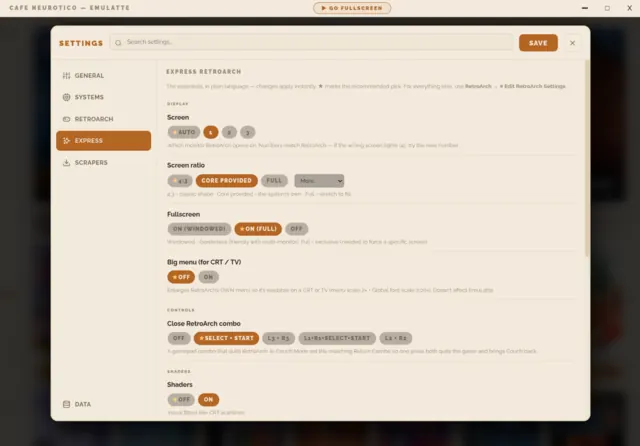The height and width of the screenshot is (446, 640).
Task: Select L3 + R3 close combo
Action: click(x=278, y=338)
